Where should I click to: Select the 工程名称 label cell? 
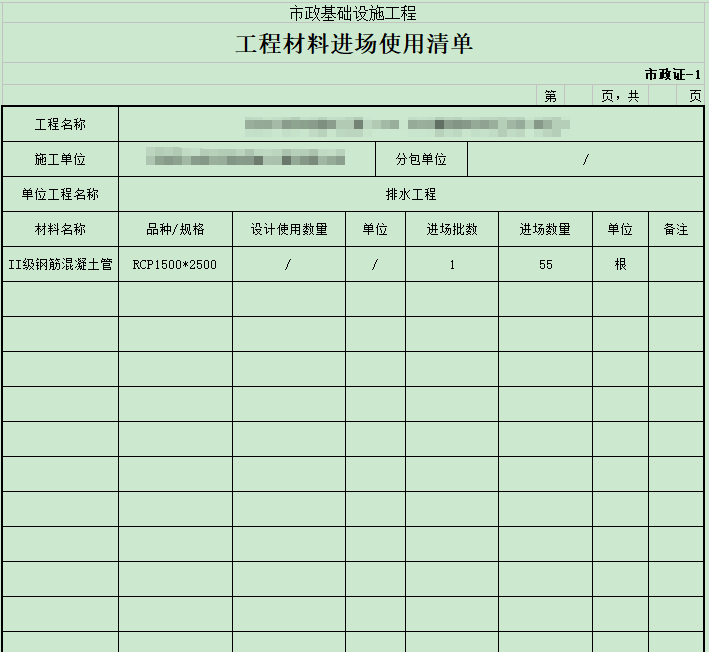coord(60,125)
